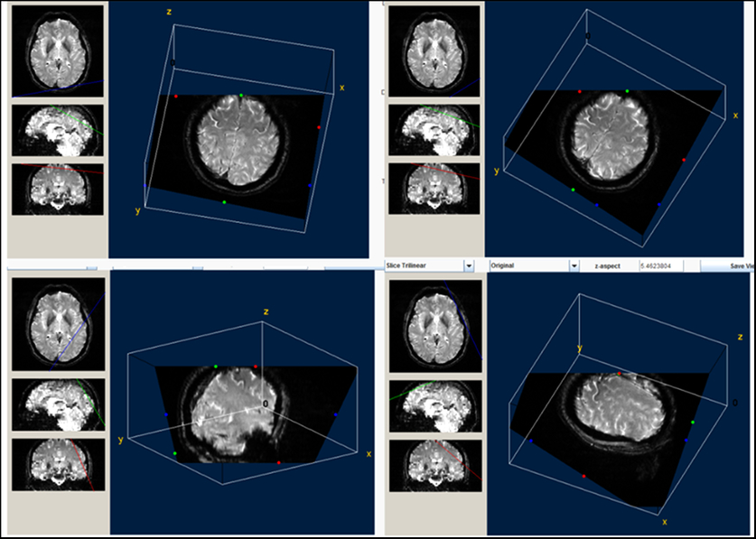Choose the axial thumbnail in bottom-left panel

click(x=57, y=323)
